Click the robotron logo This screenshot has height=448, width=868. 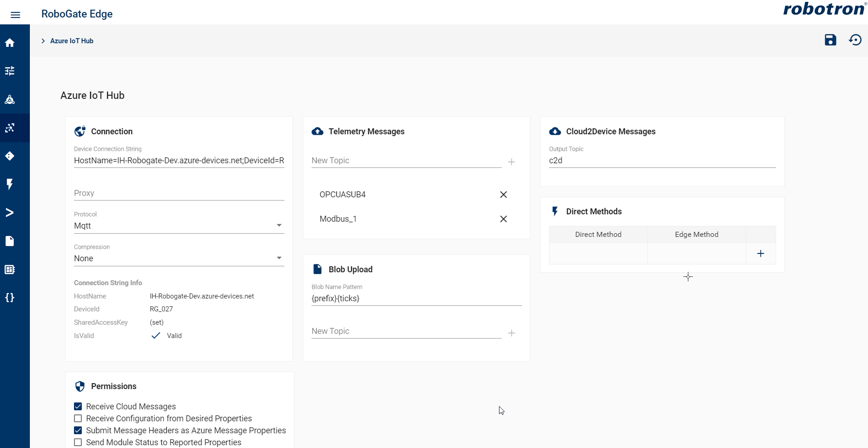(x=824, y=9)
